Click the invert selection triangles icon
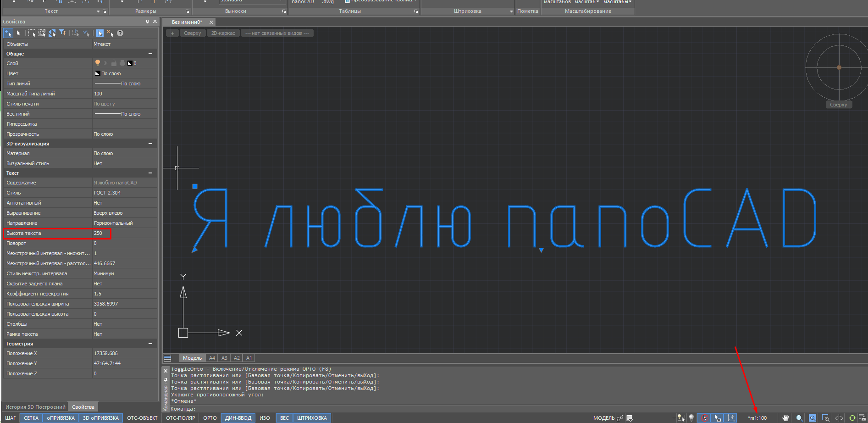The image size is (868, 423). point(52,33)
